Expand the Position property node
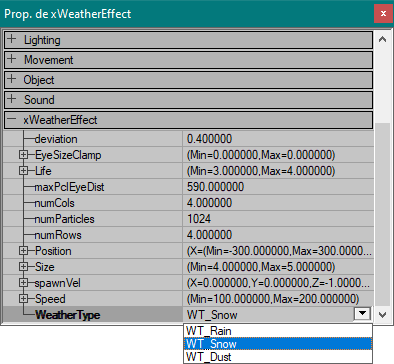This screenshot has width=394, height=364. point(23,251)
